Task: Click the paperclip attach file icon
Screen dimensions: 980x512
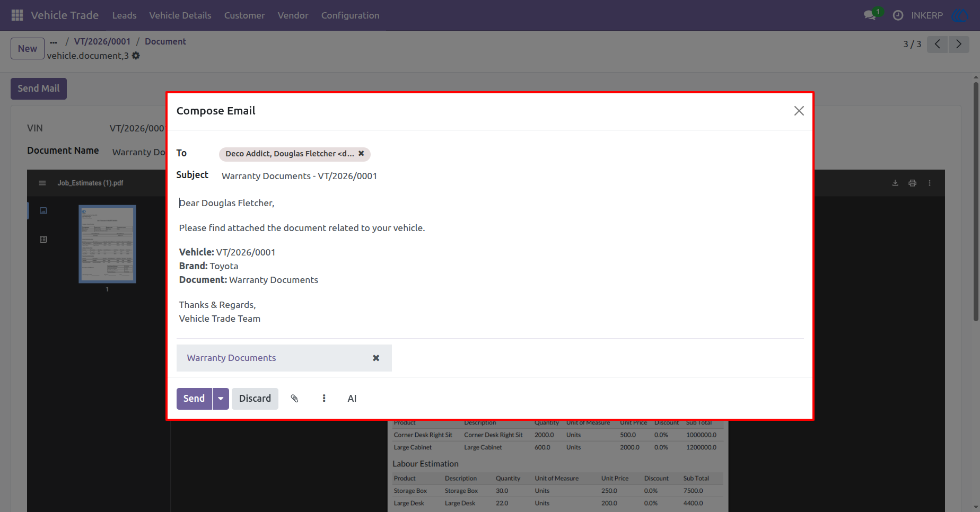Action: (295, 399)
